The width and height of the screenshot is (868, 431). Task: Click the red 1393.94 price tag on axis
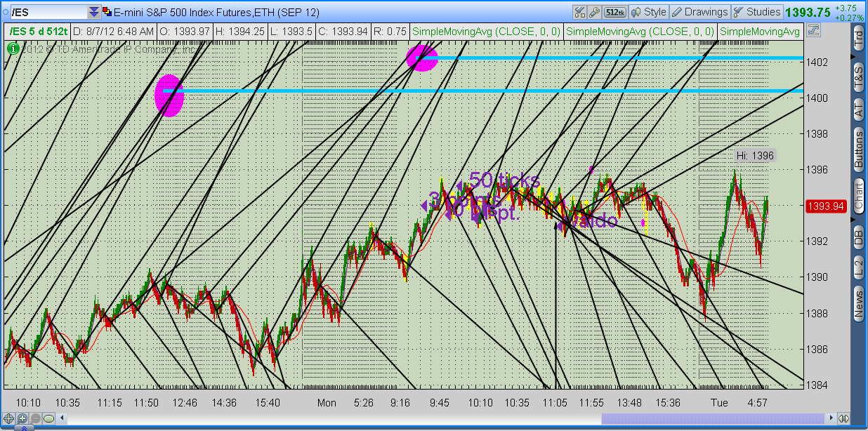(x=825, y=206)
